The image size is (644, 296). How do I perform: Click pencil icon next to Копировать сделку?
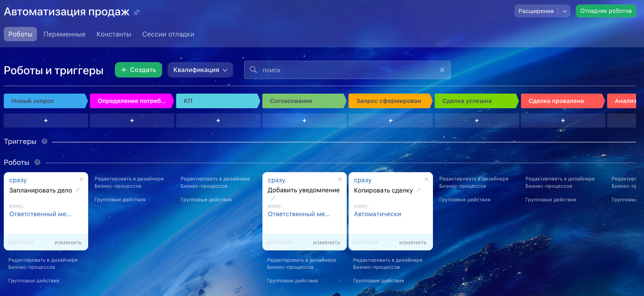point(418,190)
